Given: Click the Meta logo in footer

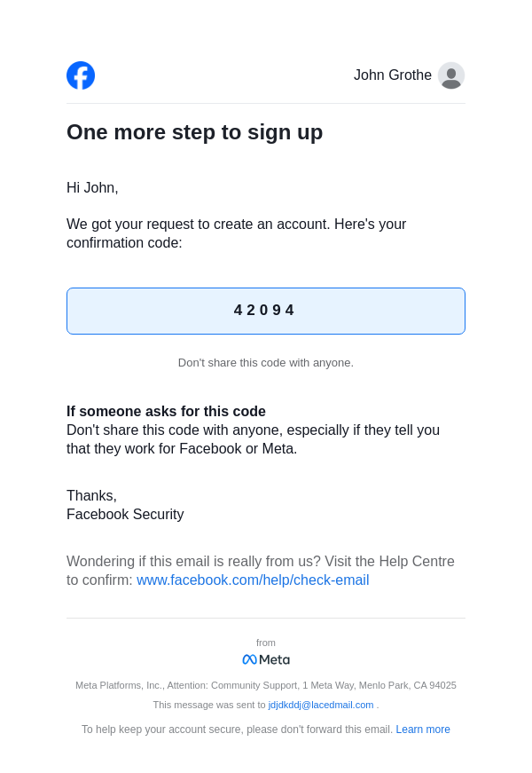Looking at the screenshot, I should pyautogui.click(x=266, y=659).
